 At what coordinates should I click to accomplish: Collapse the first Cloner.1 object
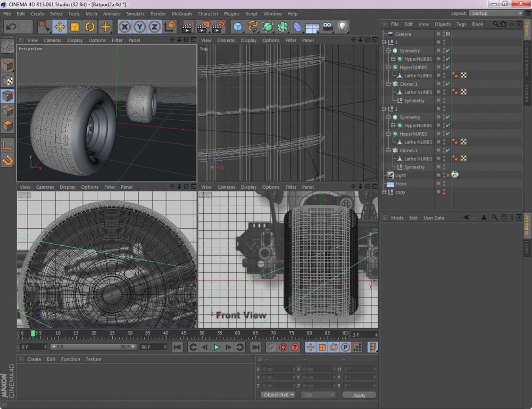[x=388, y=84]
